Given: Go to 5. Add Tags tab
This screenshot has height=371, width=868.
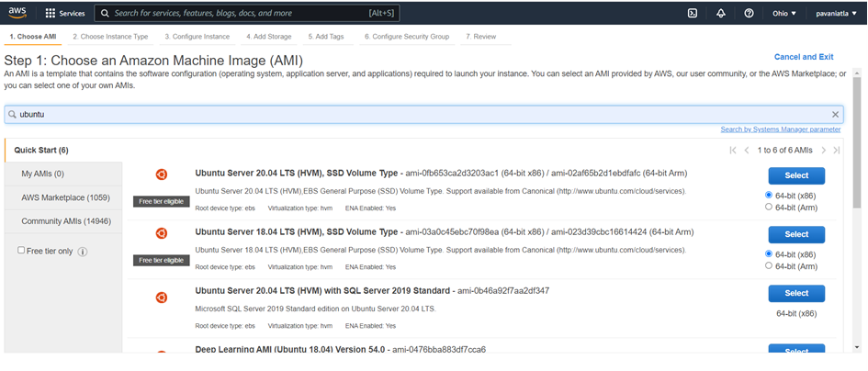Looking at the screenshot, I should [x=326, y=37].
